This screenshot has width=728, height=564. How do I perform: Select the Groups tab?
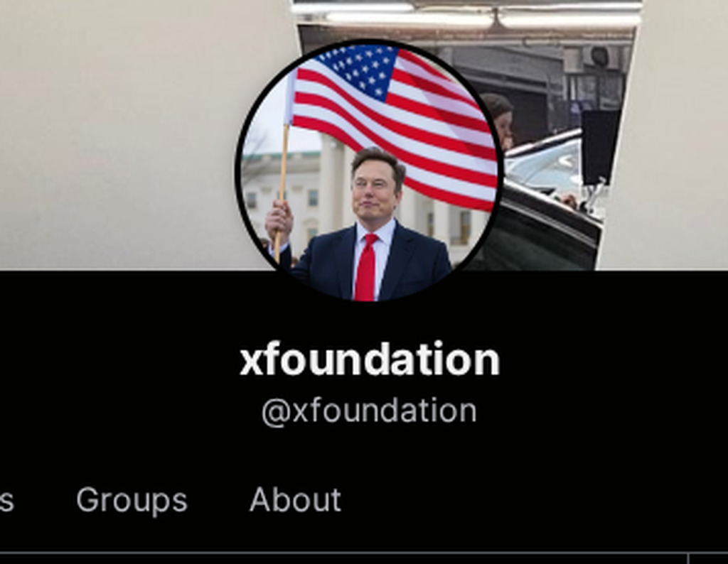click(x=132, y=500)
